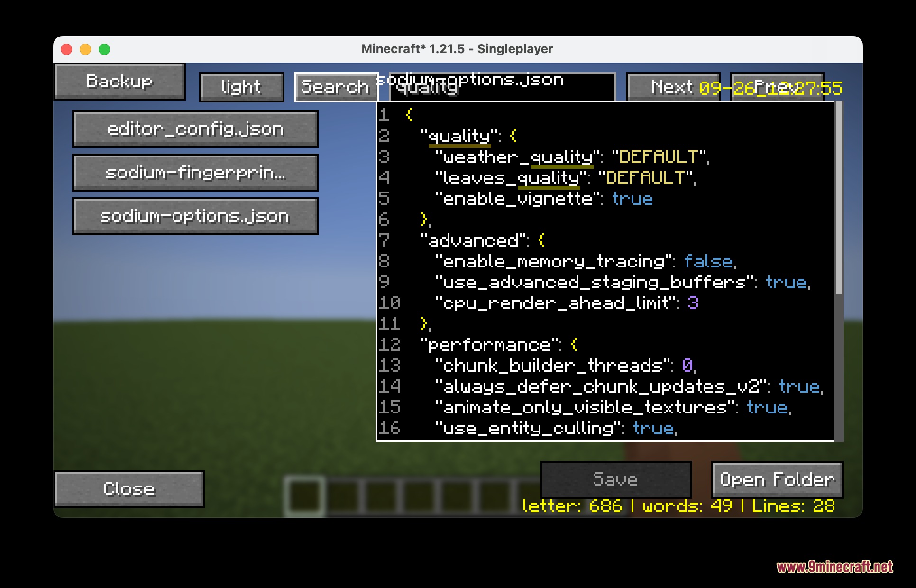This screenshot has width=916, height=588.
Task: Click the "leaves_quality" key text
Action: point(511,178)
